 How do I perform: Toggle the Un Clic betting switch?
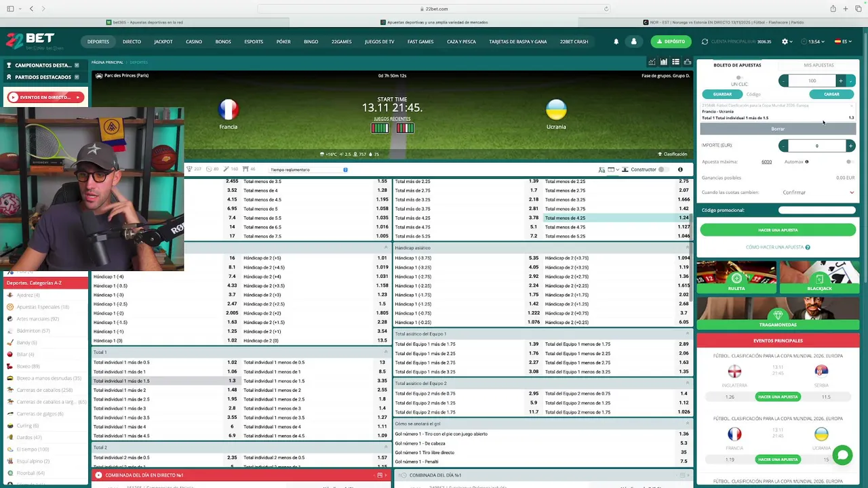(x=738, y=78)
